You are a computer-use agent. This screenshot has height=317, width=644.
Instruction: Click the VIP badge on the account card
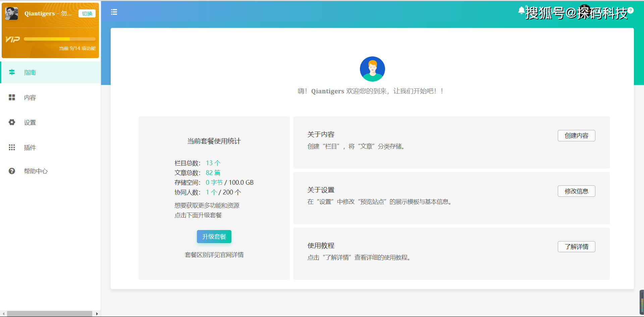point(12,39)
